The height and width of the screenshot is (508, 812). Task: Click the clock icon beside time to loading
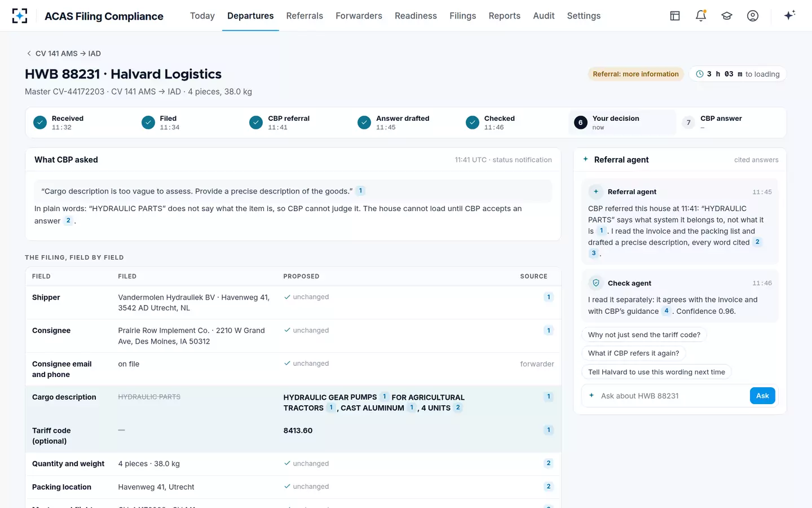700,74
